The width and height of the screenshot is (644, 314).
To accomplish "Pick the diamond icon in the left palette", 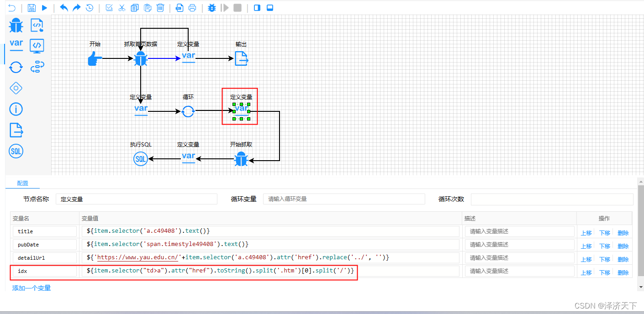I will [x=16, y=88].
